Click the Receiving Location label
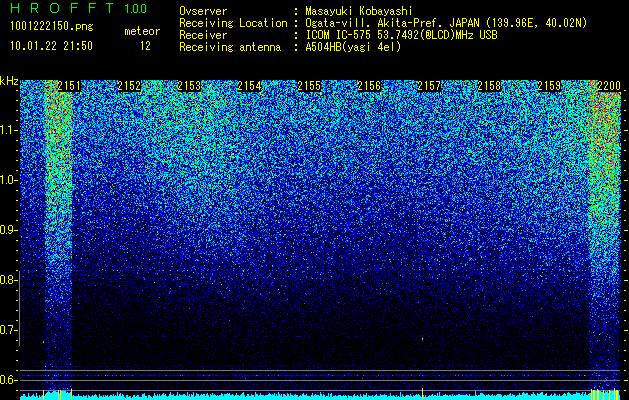This screenshot has width=629, height=400. point(233,23)
